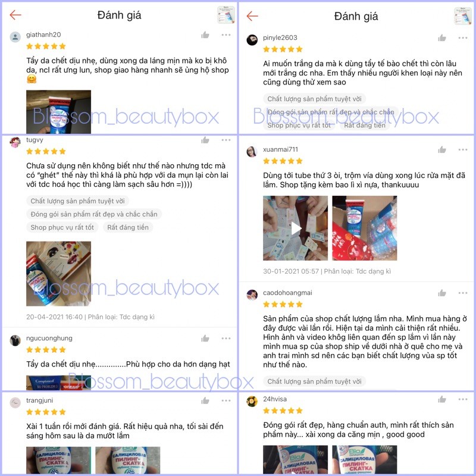The height and width of the screenshot is (476, 476).
Task: Open the second photo in xuanmai711's review
Action: [x=365, y=228]
